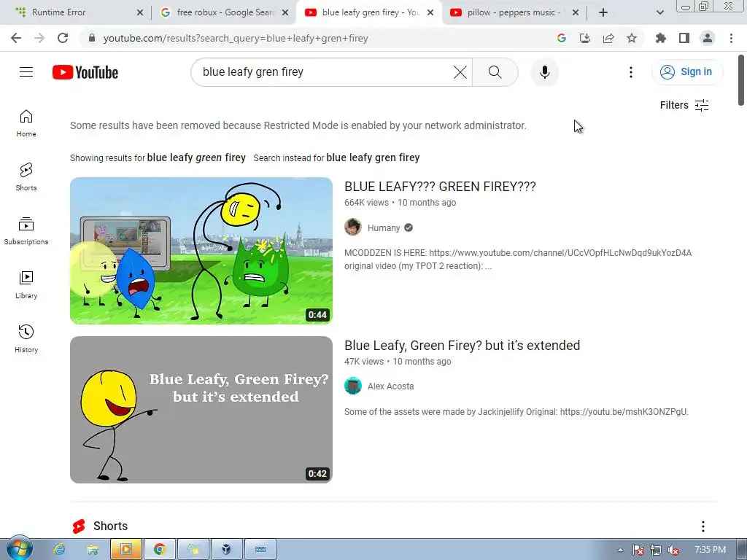Open the search Filters
Screen dimensions: 747x560
pyautogui.click(x=684, y=105)
